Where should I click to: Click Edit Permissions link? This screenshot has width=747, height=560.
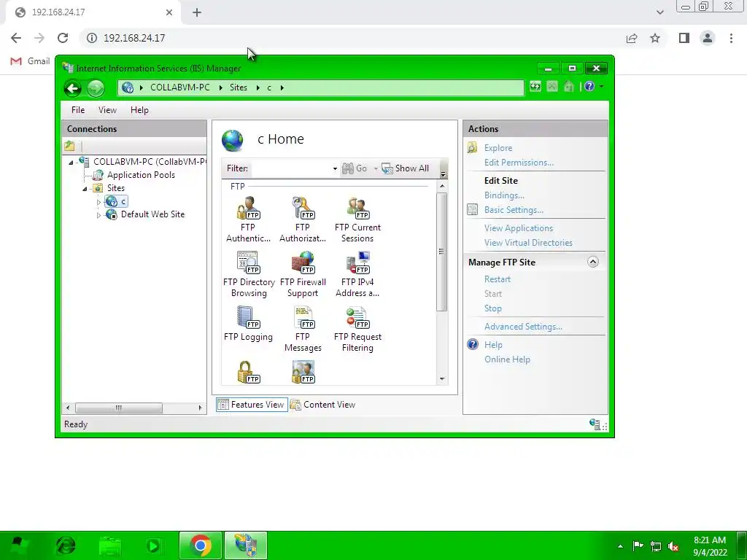[x=519, y=163]
